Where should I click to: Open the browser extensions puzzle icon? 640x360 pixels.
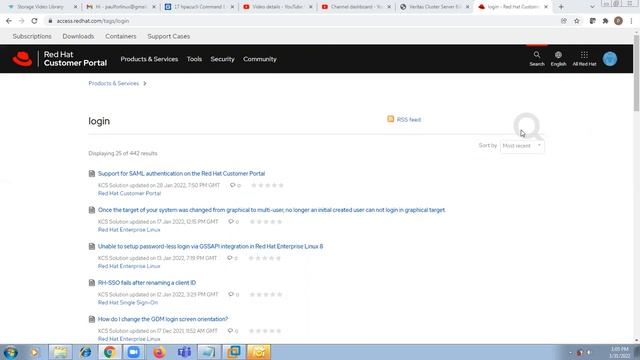pyautogui.click(x=605, y=21)
